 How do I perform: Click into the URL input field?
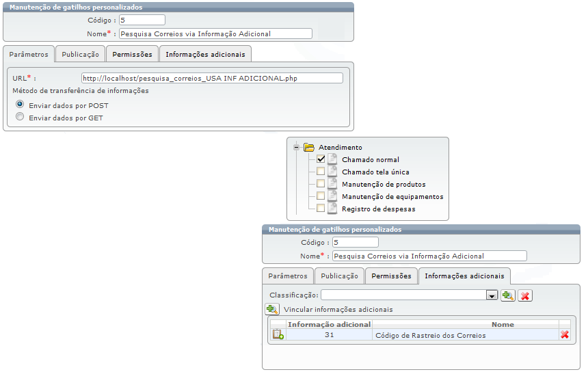(x=211, y=78)
